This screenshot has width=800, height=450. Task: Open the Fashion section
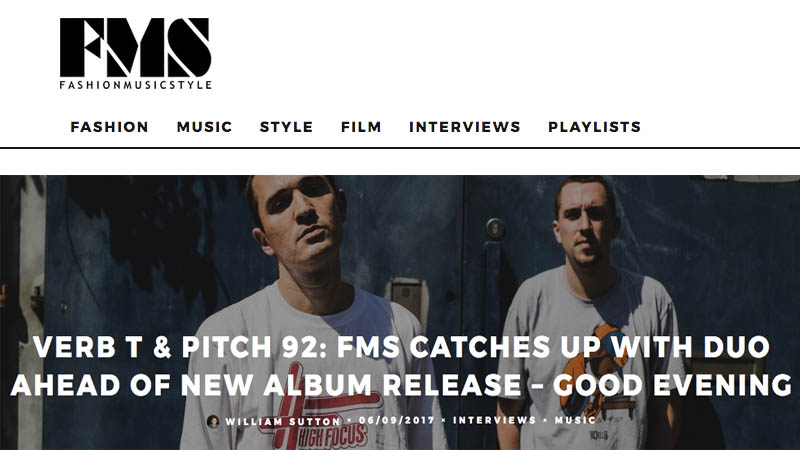click(109, 127)
